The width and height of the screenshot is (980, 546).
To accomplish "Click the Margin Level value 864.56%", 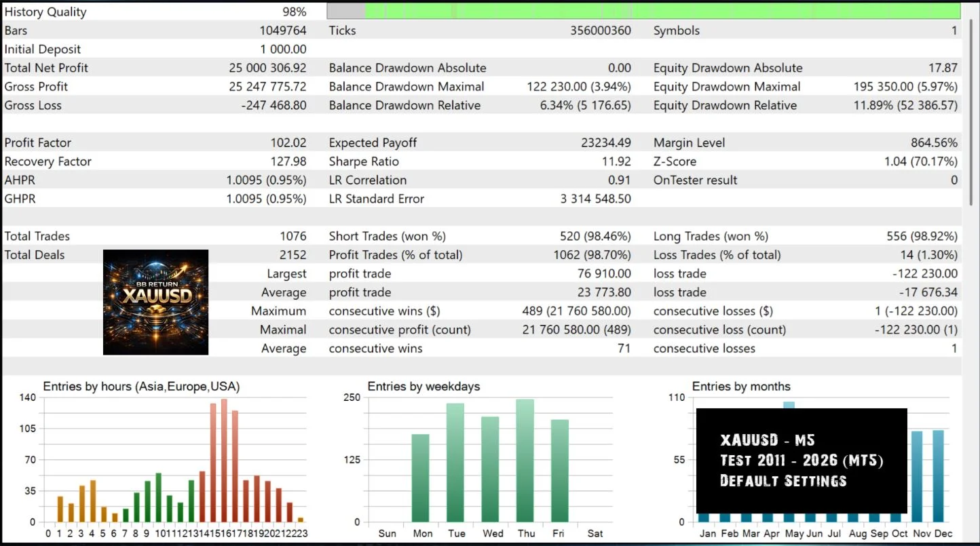I will click(x=934, y=142).
